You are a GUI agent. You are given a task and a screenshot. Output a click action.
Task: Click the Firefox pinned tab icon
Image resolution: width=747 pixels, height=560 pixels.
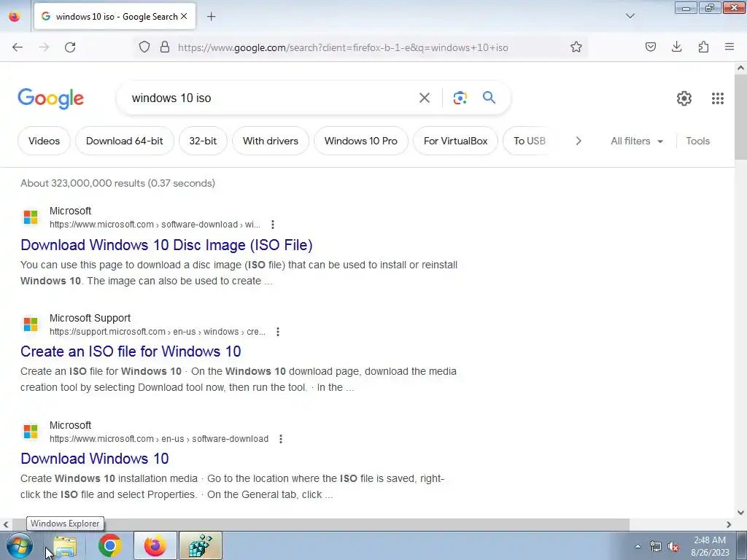[x=15, y=17]
